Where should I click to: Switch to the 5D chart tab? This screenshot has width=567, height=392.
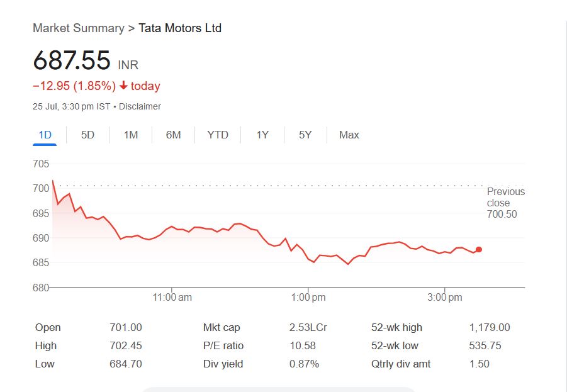tap(87, 135)
